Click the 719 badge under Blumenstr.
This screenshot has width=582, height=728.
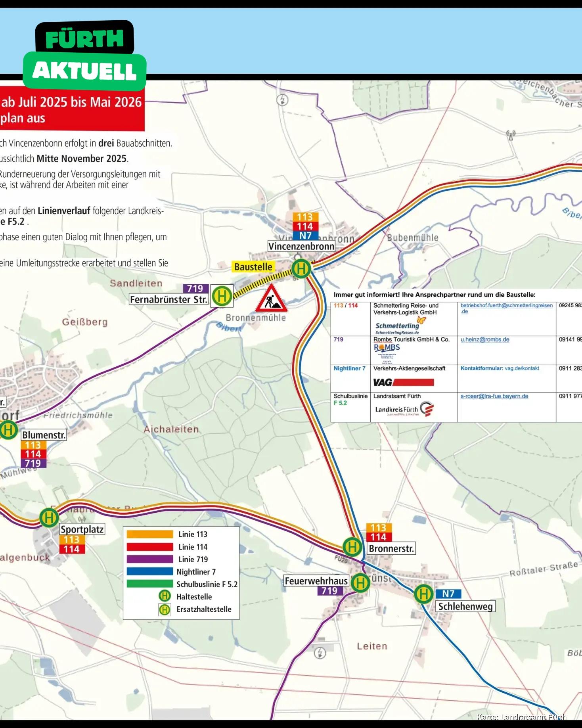(33, 464)
